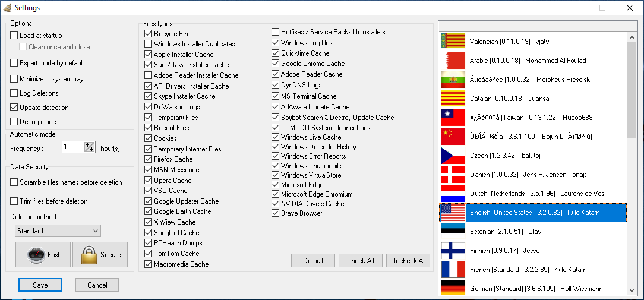Click the French flag icon
This screenshot has width=644, height=300.
(453, 270)
